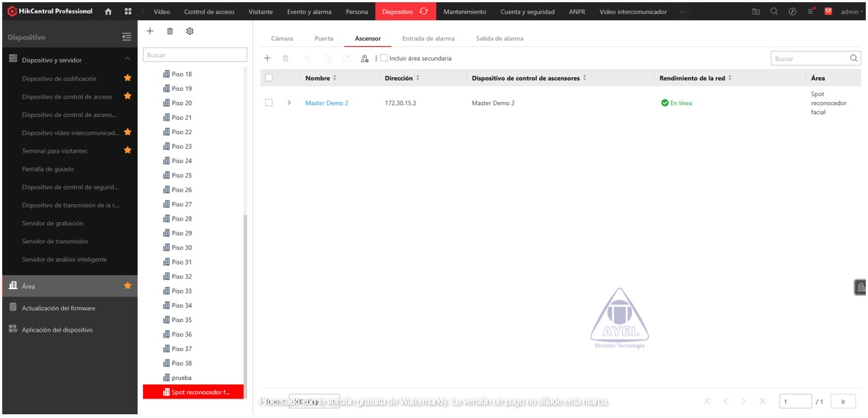Open the Control de acceso menu
The height and width of the screenshot is (418, 868).
(209, 12)
